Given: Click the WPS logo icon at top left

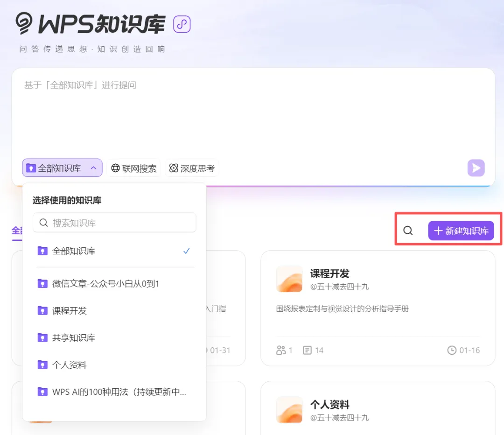Looking at the screenshot, I should click(x=24, y=23).
